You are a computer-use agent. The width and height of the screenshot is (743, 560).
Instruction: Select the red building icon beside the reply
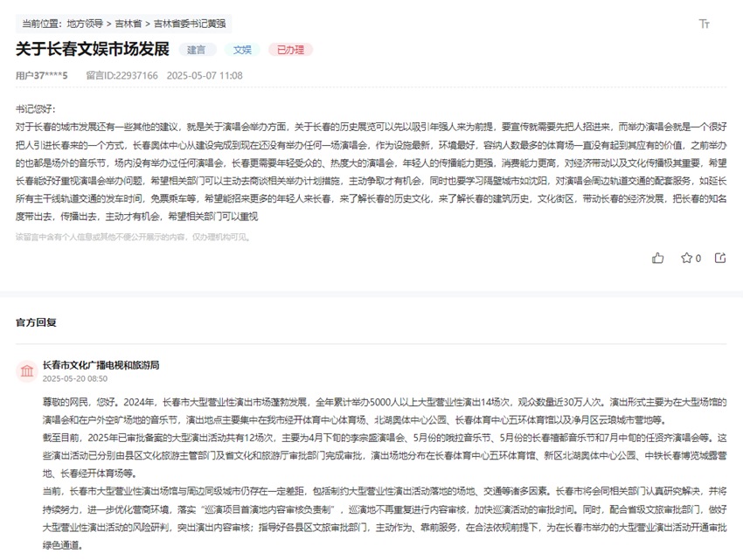(24, 370)
